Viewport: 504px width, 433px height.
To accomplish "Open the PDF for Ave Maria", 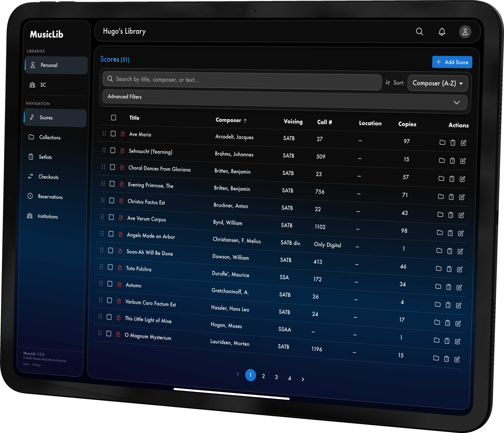I will 123,134.
